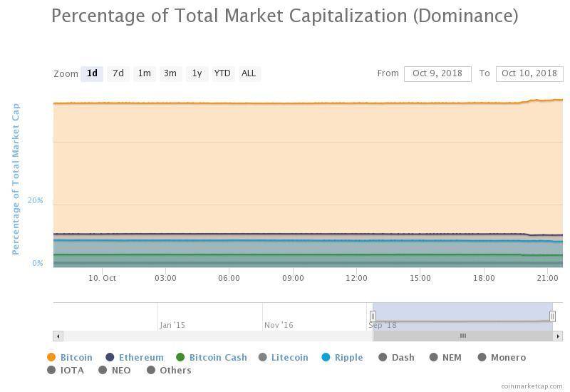This screenshot has height=392, width=570.
Task: Click the scrollbar left arrow button
Action: (58, 336)
